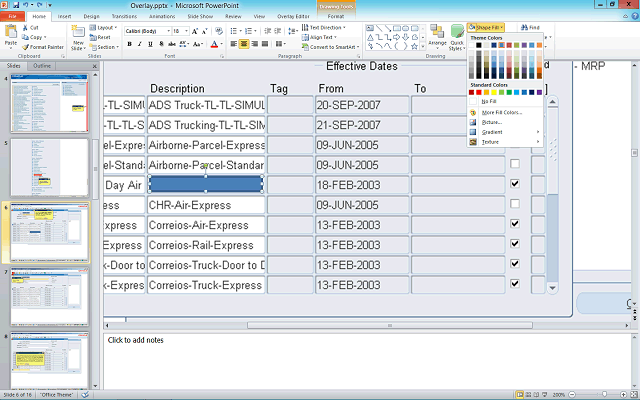
Task: Switch to the Animations ribbon tab
Action: click(160, 17)
